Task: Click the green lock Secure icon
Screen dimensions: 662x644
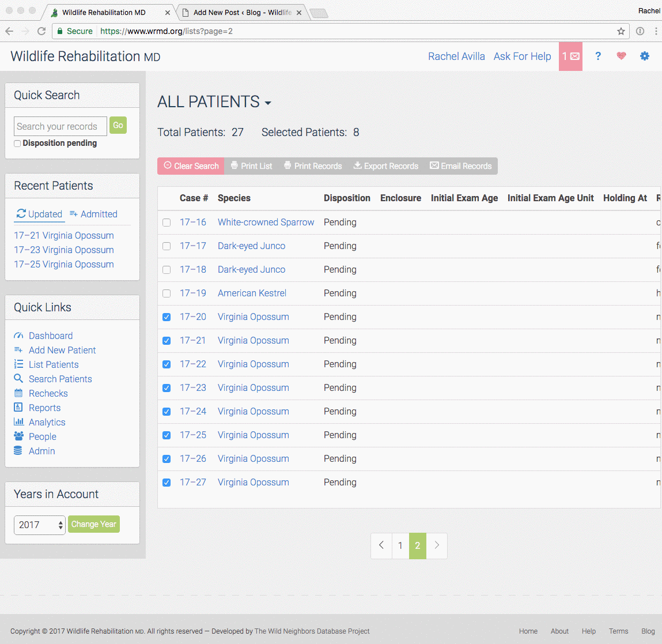Action: pos(60,31)
